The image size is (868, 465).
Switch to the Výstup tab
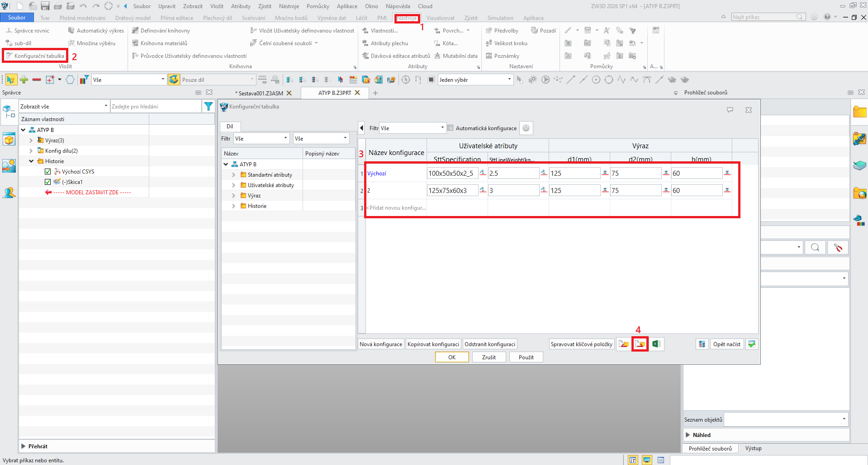pos(754,448)
